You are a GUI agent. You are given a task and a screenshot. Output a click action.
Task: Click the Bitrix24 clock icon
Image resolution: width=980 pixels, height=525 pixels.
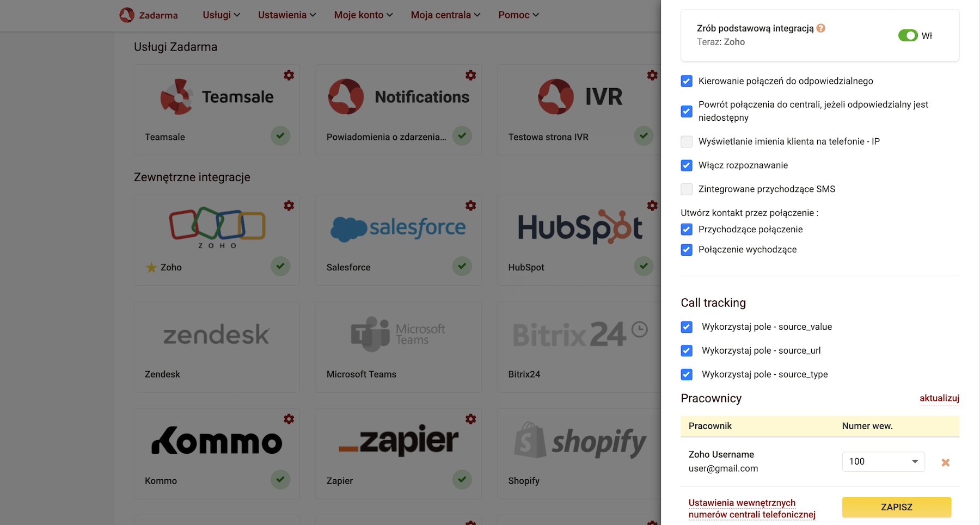click(x=640, y=329)
